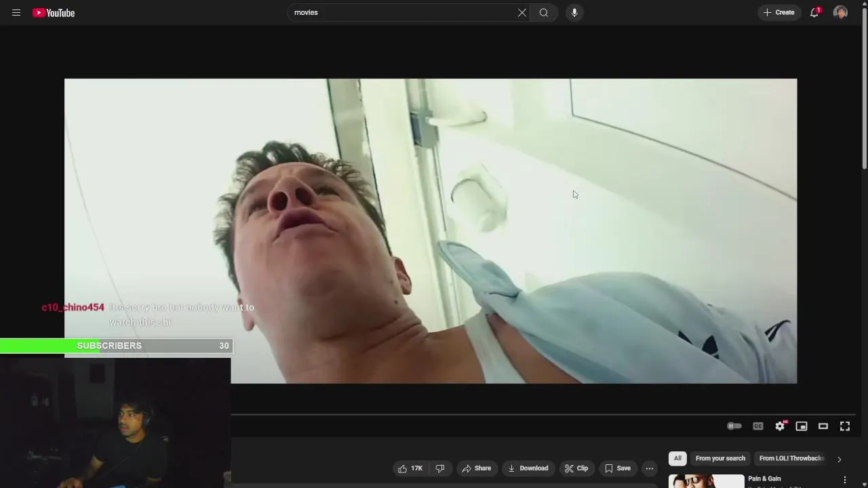
Task: Open the 'Pain & Gain' video title
Action: (764, 479)
